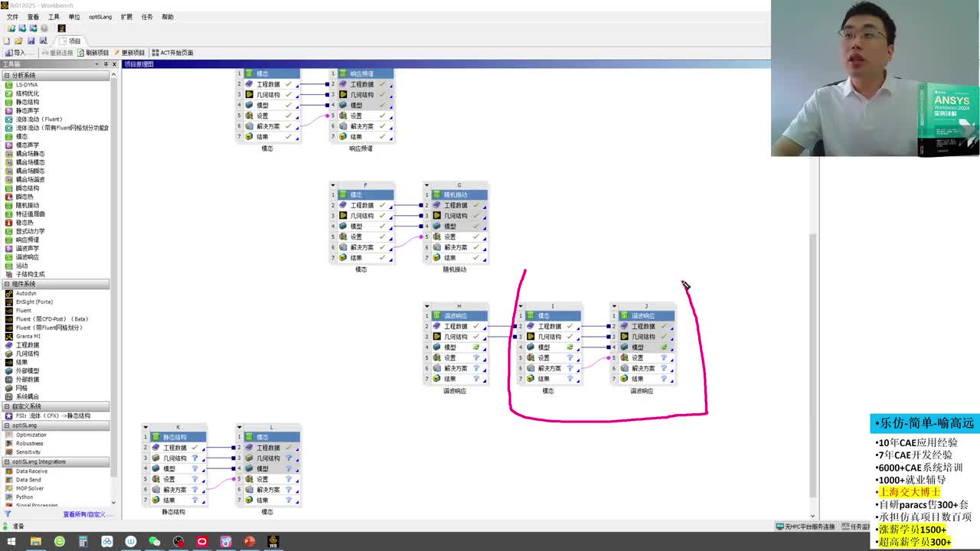Select 外部模型 component in toolbox
The width and height of the screenshot is (980, 551).
click(28, 370)
